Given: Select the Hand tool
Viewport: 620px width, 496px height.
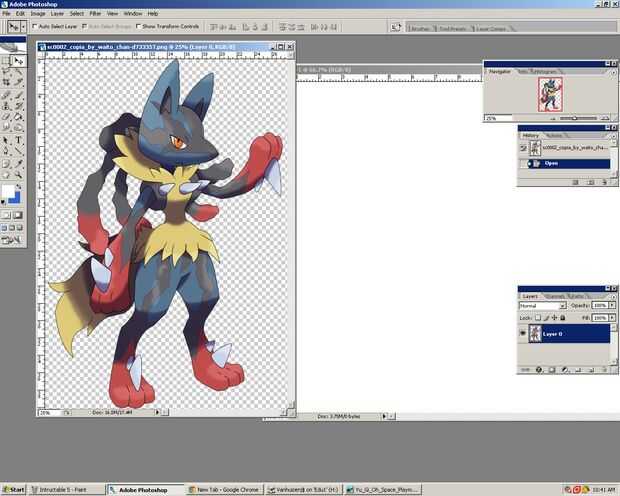Looking at the screenshot, I should pos(6,175).
